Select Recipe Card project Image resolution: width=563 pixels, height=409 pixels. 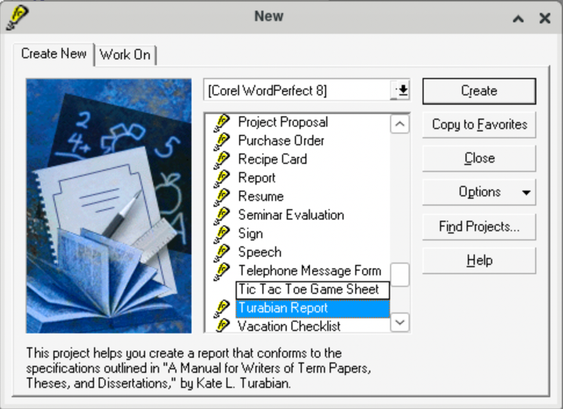click(x=273, y=159)
